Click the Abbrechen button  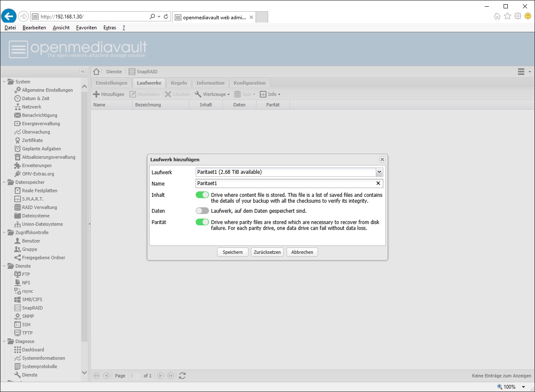click(x=302, y=252)
